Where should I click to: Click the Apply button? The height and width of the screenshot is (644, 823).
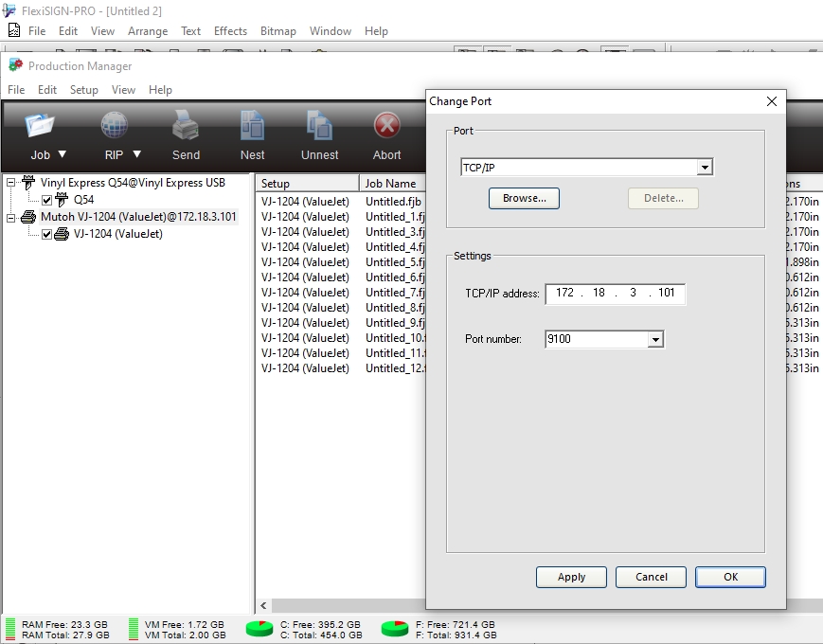571,577
